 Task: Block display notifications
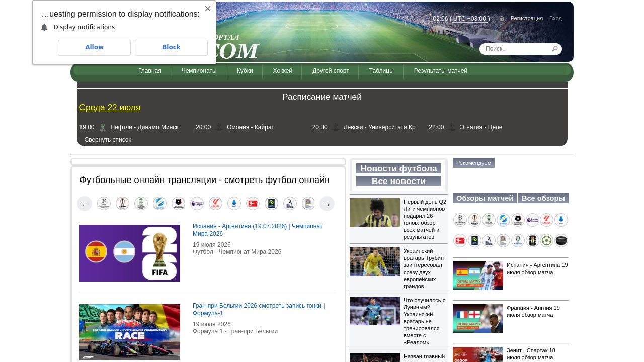171,47
